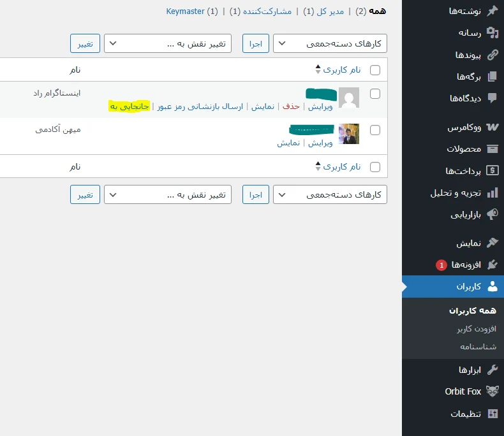This screenshot has height=436, width=504.
Task: Tick the select-all checkbox in the table header
Action: pos(375,70)
